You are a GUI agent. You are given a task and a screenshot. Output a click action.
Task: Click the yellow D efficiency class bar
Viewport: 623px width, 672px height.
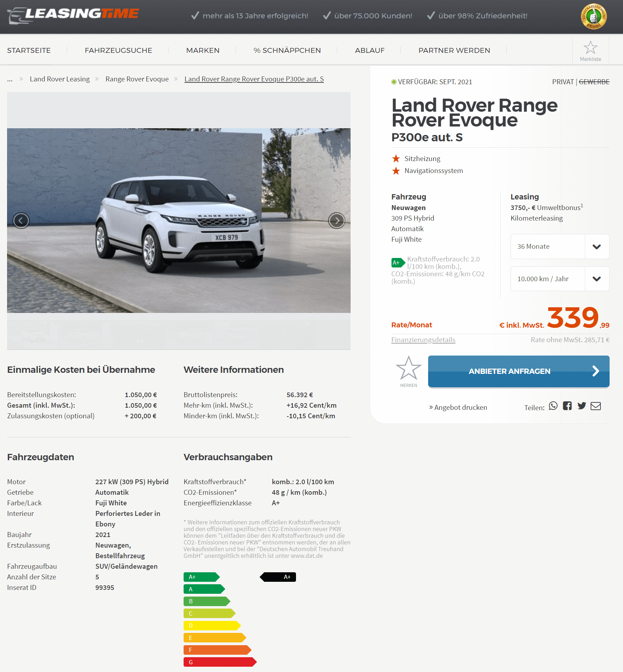tap(212, 625)
